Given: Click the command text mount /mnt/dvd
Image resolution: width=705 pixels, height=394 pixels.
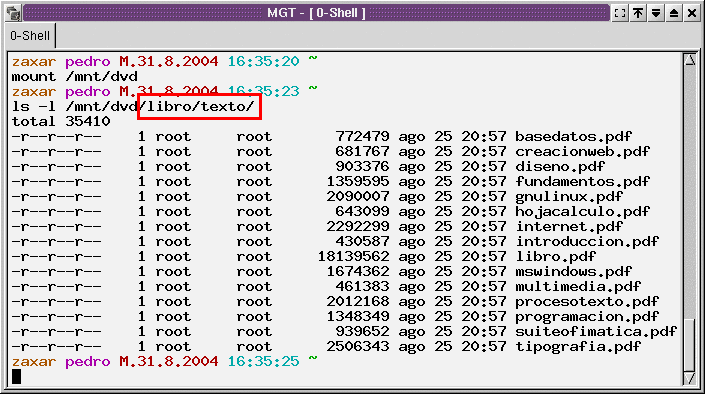Looking at the screenshot, I should coord(75,76).
